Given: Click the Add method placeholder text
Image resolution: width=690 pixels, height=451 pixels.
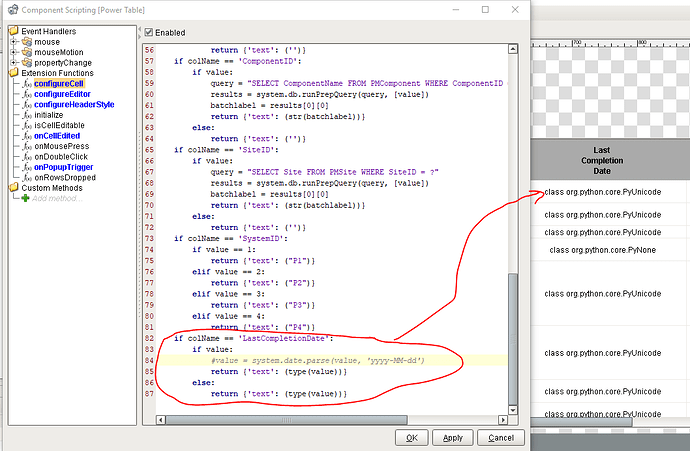Looking at the screenshot, I should 57,198.
